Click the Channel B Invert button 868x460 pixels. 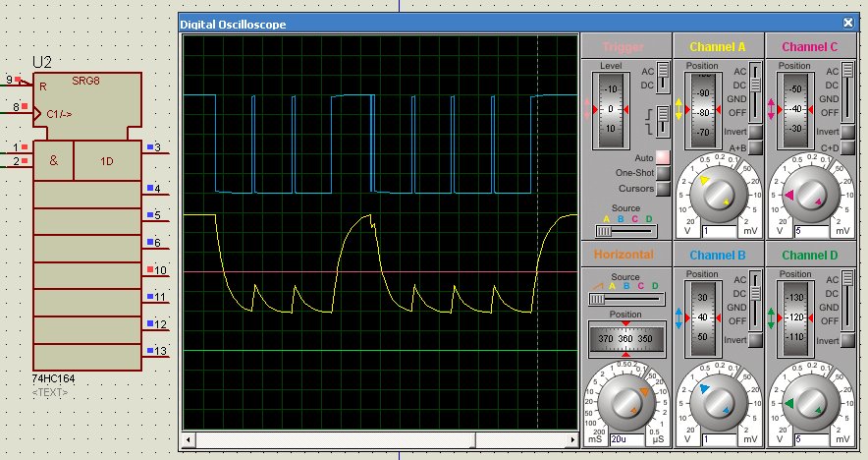pyautogui.click(x=756, y=339)
